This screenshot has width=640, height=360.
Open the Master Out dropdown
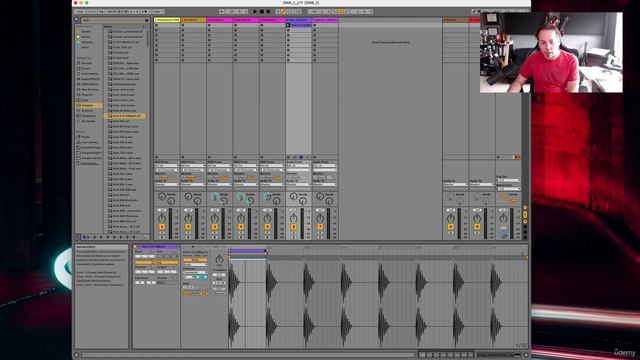click(508, 189)
